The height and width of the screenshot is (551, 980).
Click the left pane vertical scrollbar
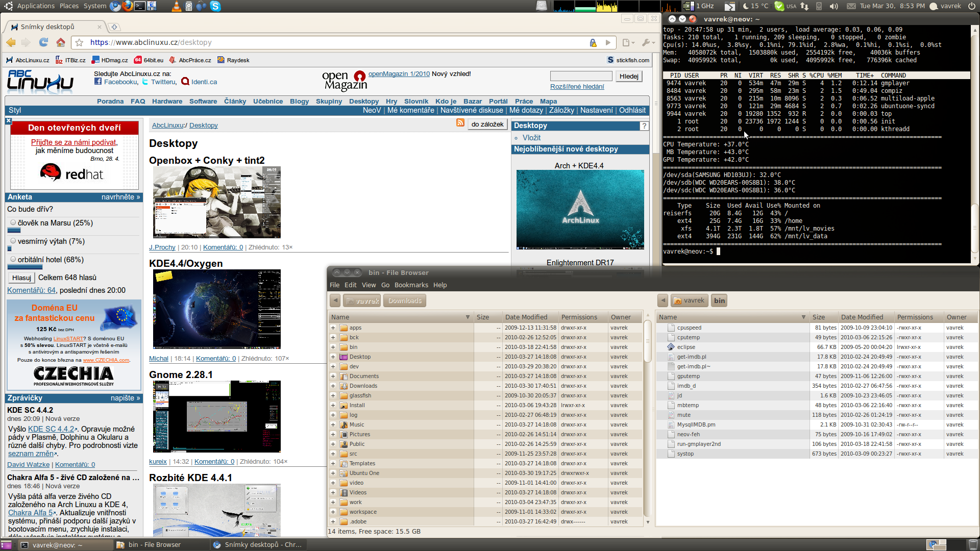(647, 341)
